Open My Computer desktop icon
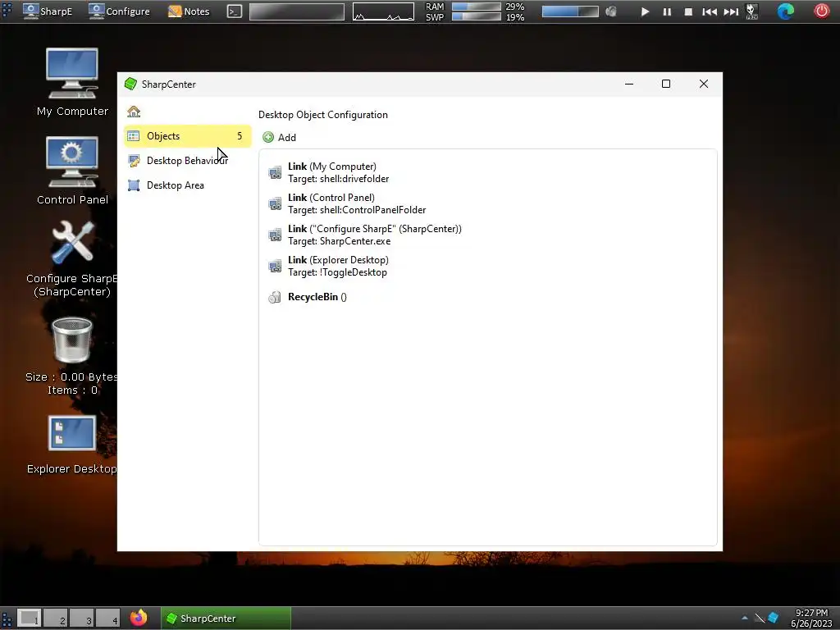The height and width of the screenshot is (630, 840). 72,82
